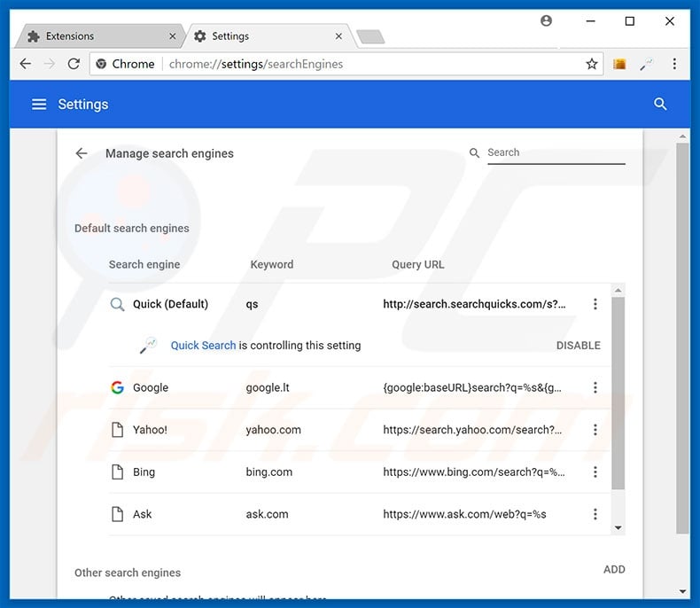The image size is (700, 608).
Task: Click the search engine list scroll up arrow
Action: coord(618,290)
